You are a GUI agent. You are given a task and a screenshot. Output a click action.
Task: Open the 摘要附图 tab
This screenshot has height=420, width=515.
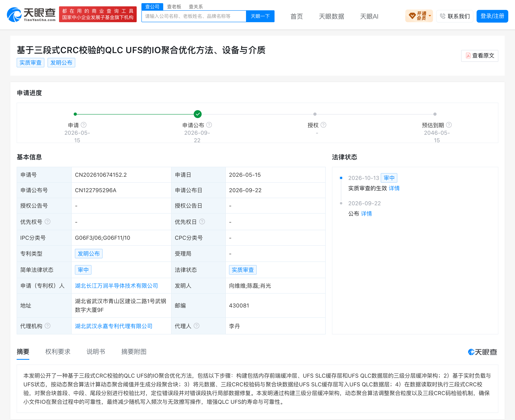pos(134,351)
